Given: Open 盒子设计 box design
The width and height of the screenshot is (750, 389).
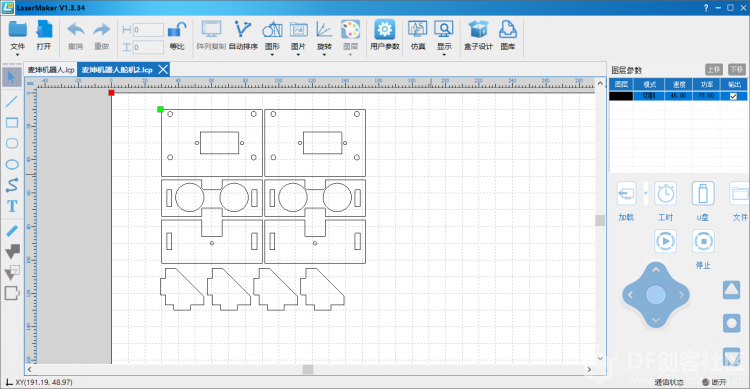Looking at the screenshot, I should pos(478,30).
